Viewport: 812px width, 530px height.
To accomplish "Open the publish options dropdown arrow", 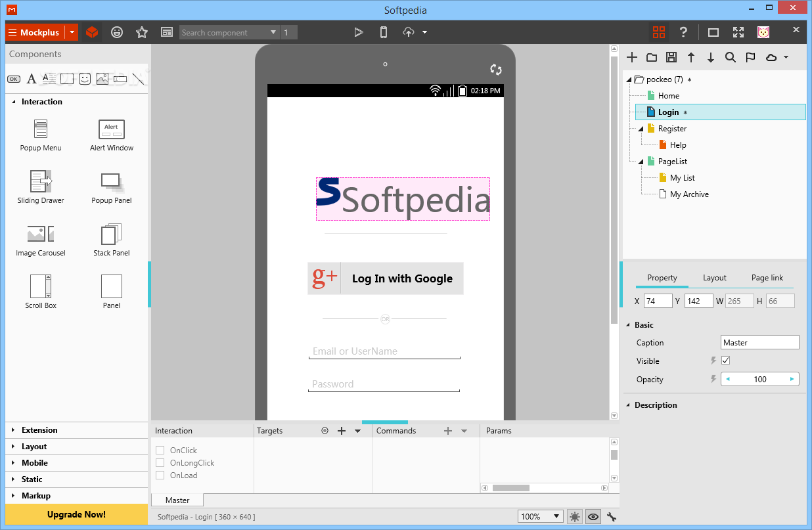I will 425,32.
